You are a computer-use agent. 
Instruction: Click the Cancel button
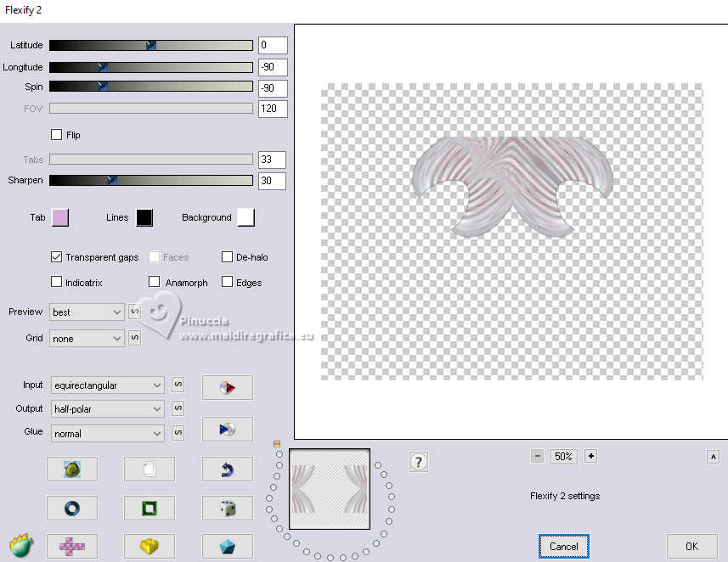(564, 546)
